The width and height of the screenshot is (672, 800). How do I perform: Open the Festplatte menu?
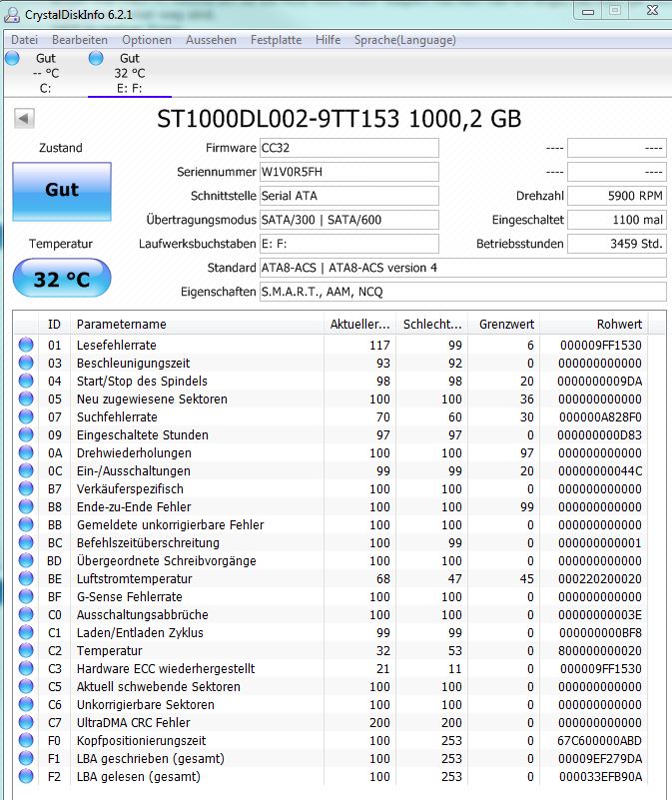pos(276,40)
